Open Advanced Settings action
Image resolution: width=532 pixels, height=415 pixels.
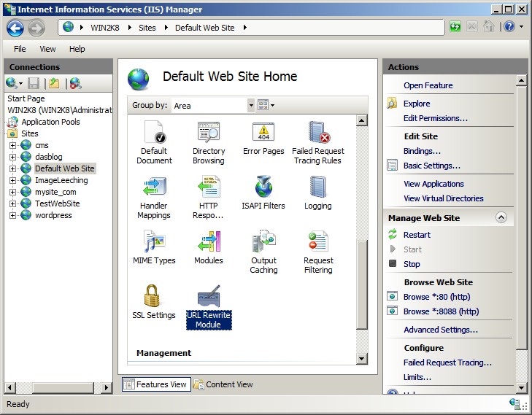(x=441, y=330)
